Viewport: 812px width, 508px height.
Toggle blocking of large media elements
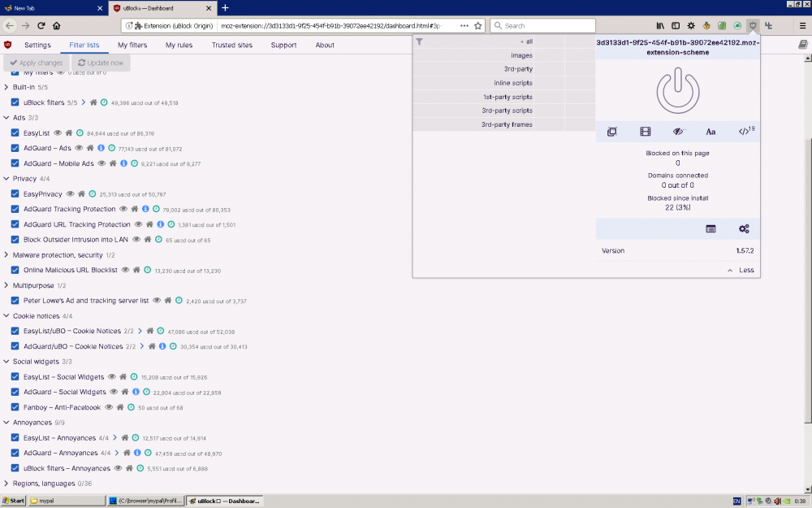coord(644,131)
